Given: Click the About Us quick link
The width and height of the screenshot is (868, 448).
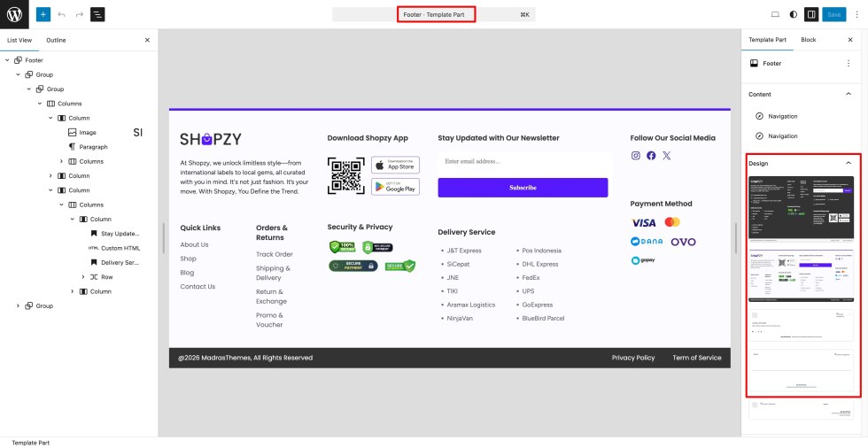Looking at the screenshot, I should point(194,244).
